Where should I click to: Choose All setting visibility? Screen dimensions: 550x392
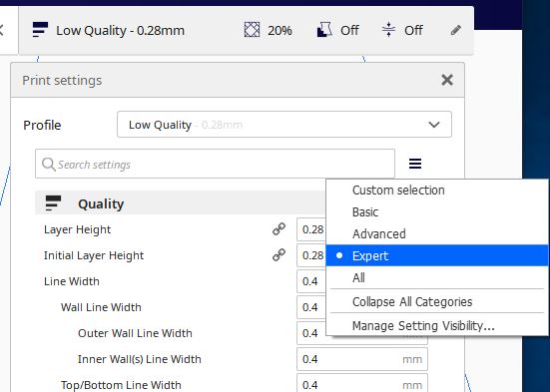(437, 277)
